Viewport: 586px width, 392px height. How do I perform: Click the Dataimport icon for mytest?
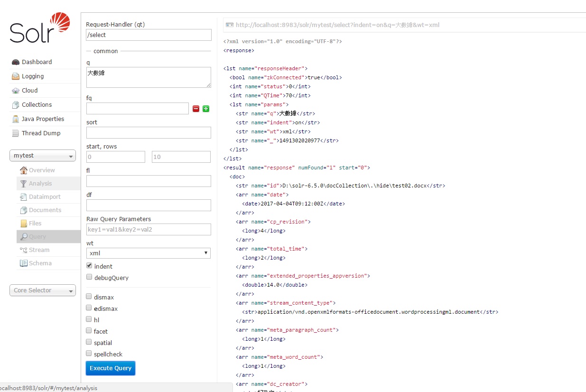(23, 197)
